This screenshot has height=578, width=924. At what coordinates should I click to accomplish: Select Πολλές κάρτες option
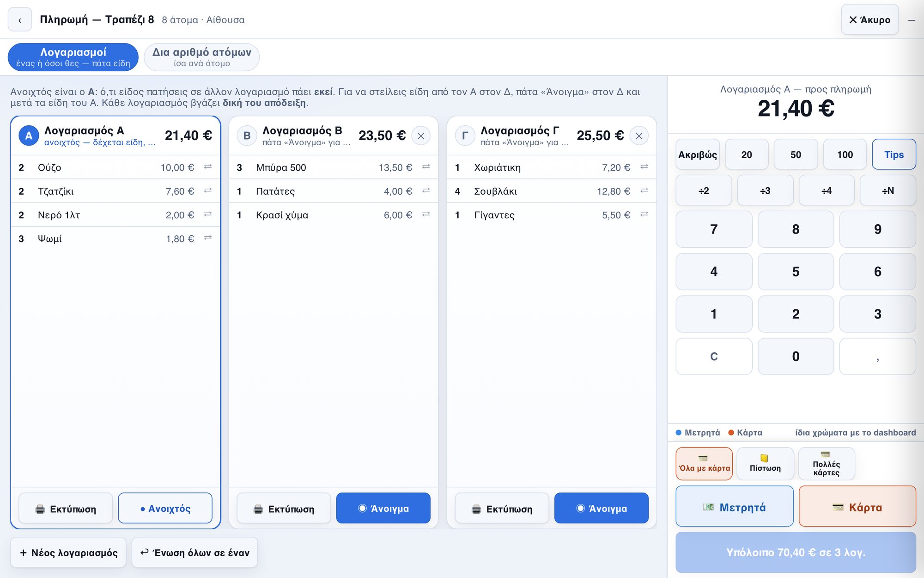[x=827, y=463]
